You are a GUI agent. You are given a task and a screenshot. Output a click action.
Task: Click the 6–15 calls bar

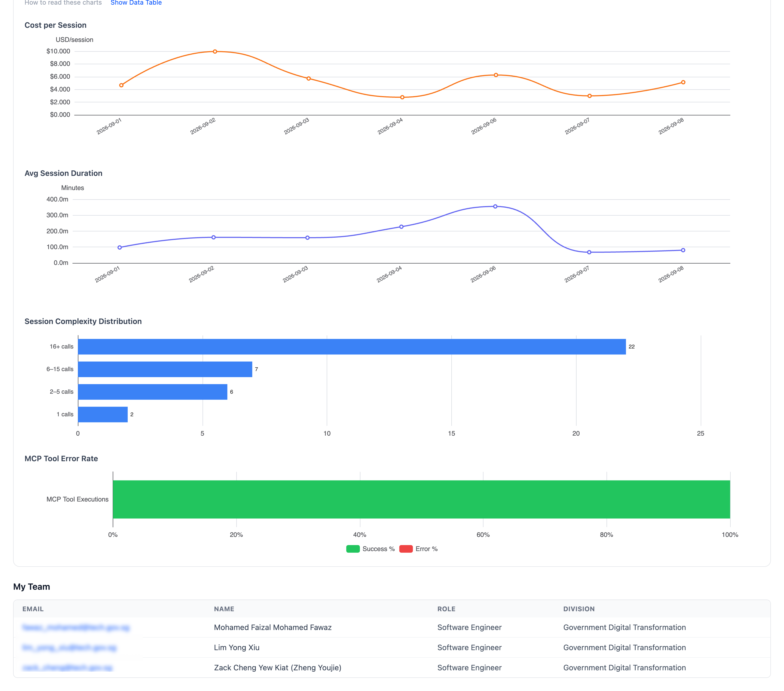point(165,369)
